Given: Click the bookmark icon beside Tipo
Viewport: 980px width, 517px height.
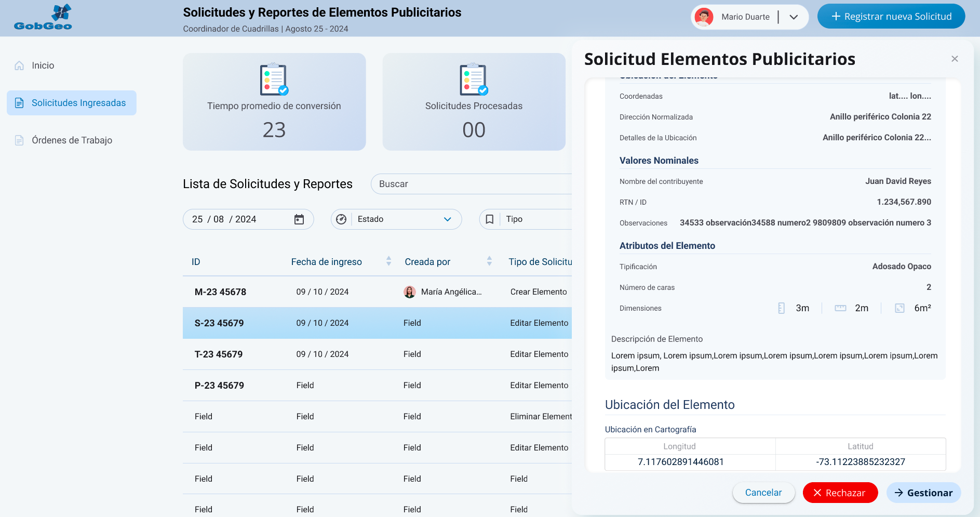Looking at the screenshot, I should 489,219.
